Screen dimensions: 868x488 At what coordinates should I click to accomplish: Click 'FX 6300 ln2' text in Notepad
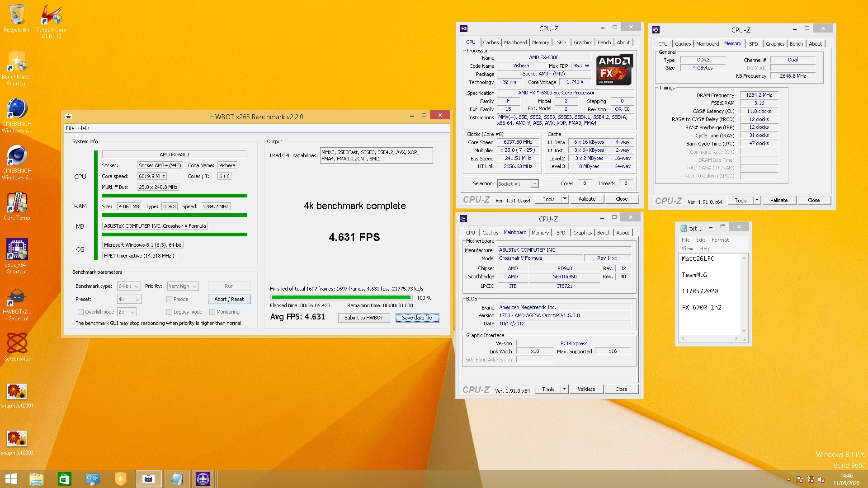(x=701, y=307)
